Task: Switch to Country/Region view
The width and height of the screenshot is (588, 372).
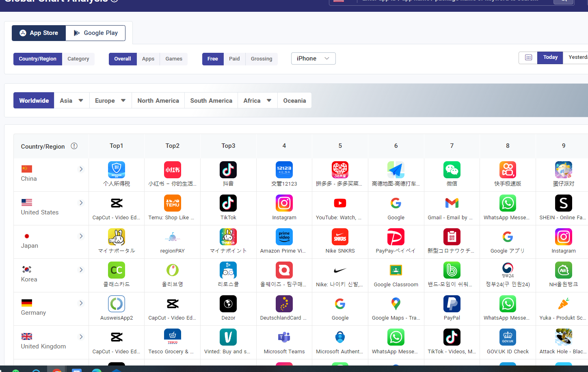Action: coord(38,59)
